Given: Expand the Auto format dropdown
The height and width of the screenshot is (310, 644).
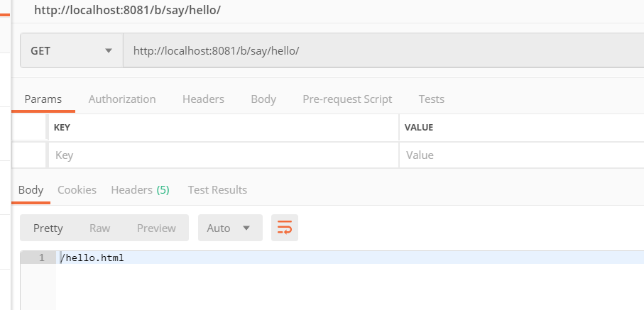Looking at the screenshot, I should 230,228.
